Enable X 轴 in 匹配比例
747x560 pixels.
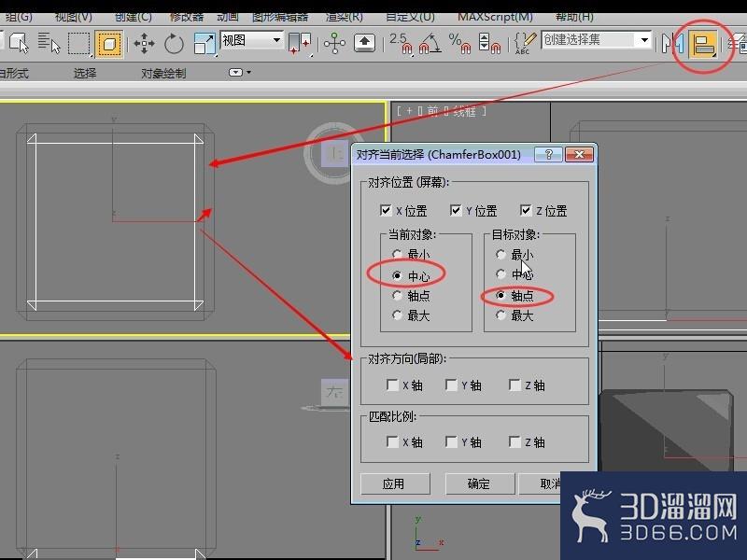pos(392,441)
